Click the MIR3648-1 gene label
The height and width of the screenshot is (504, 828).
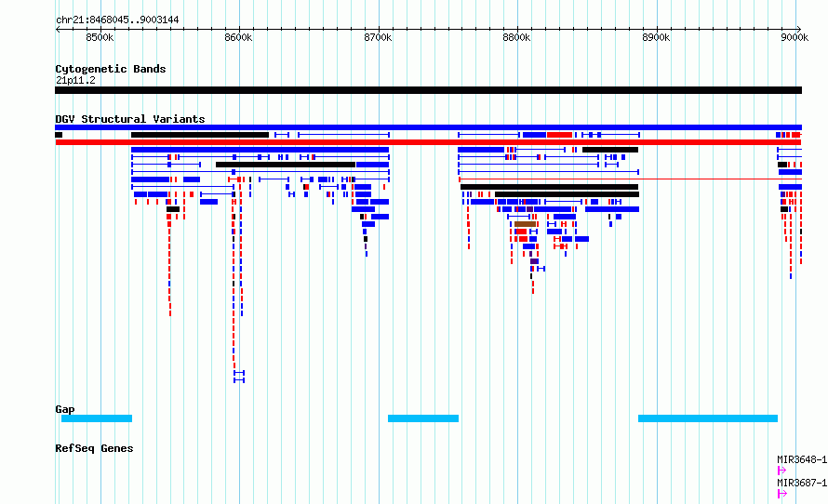pos(802,459)
